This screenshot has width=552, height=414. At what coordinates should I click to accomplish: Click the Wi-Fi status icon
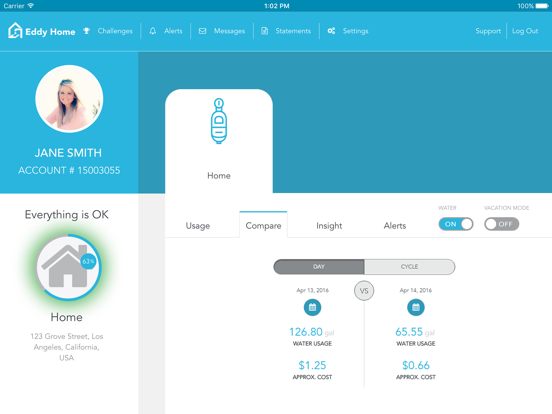[31, 6]
